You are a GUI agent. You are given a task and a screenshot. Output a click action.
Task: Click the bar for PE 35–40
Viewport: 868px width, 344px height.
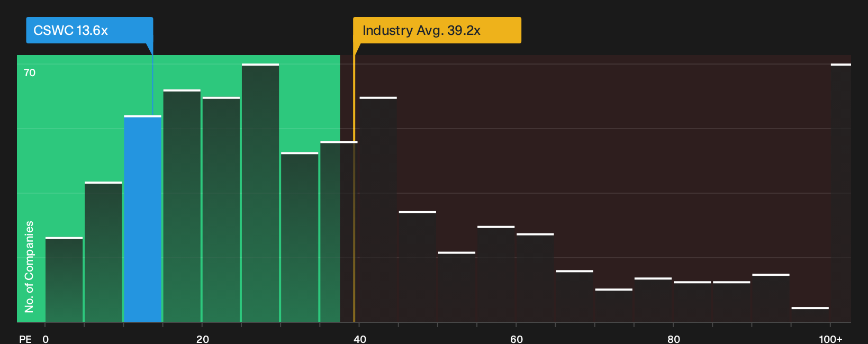[x=339, y=231]
